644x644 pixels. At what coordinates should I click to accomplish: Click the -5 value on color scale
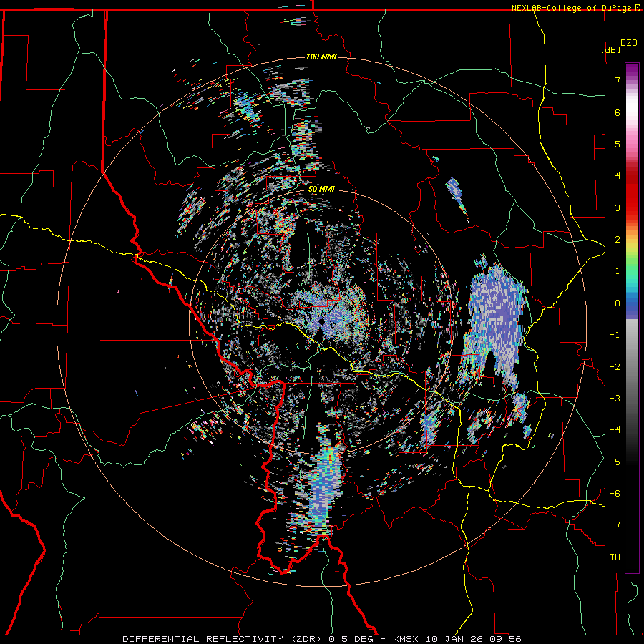pos(615,462)
